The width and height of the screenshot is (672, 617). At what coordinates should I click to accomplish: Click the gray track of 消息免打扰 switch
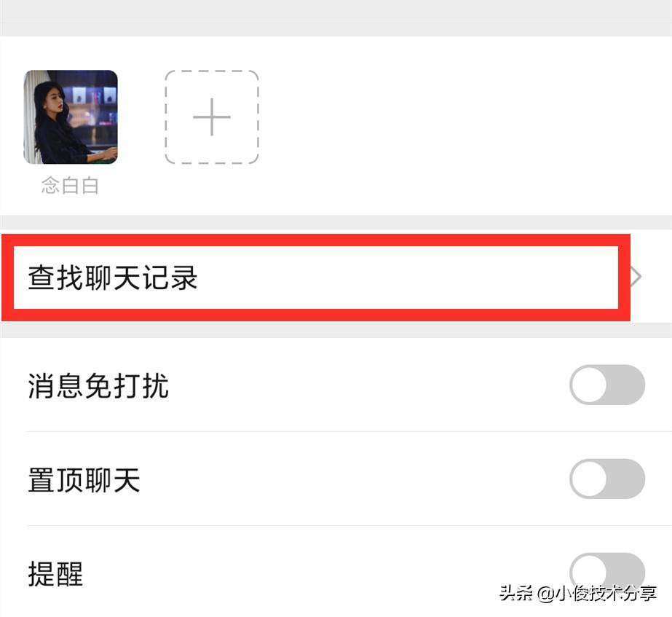point(627,385)
